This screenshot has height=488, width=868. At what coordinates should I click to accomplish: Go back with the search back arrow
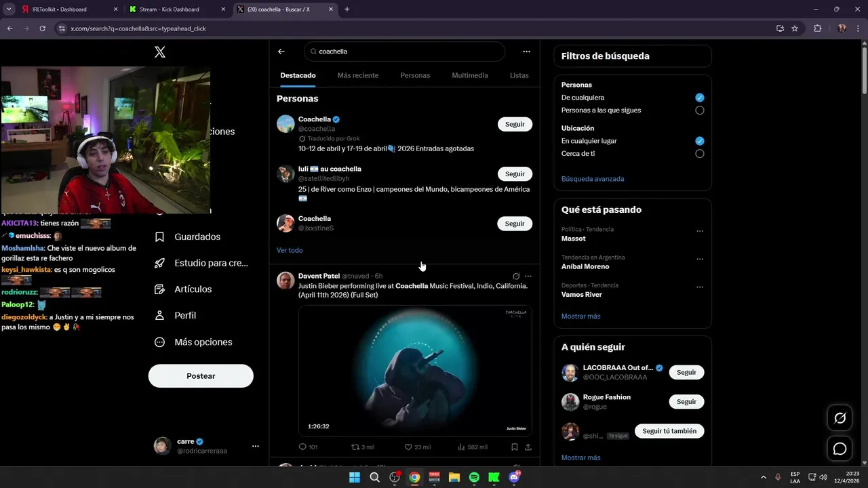pyautogui.click(x=281, y=52)
